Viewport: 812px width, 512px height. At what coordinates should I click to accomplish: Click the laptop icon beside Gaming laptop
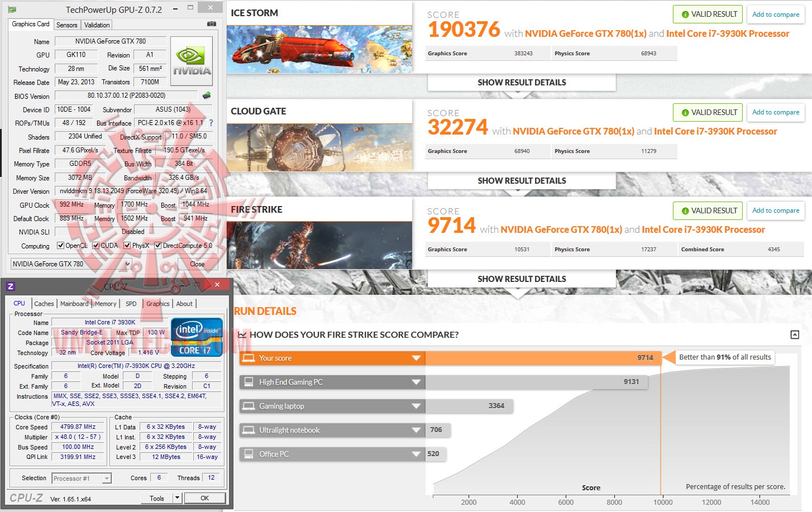coord(249,406)
